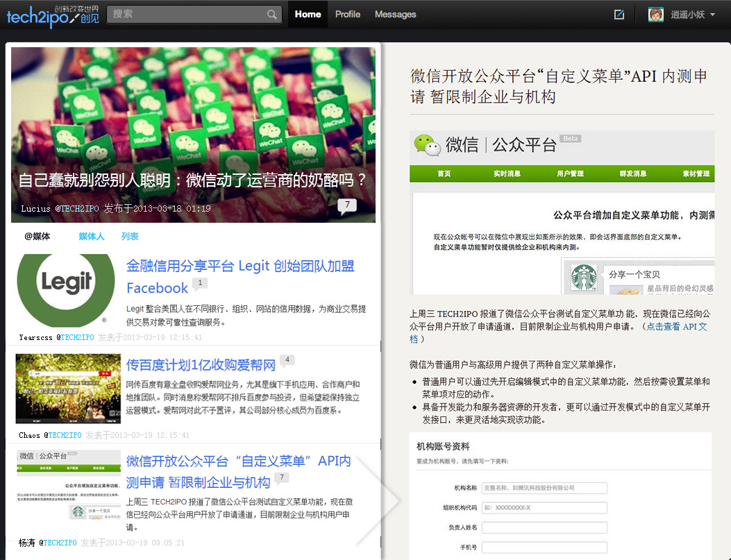Select the @媒体 tab
731x560 pixels.
click(x=37, y=236)
